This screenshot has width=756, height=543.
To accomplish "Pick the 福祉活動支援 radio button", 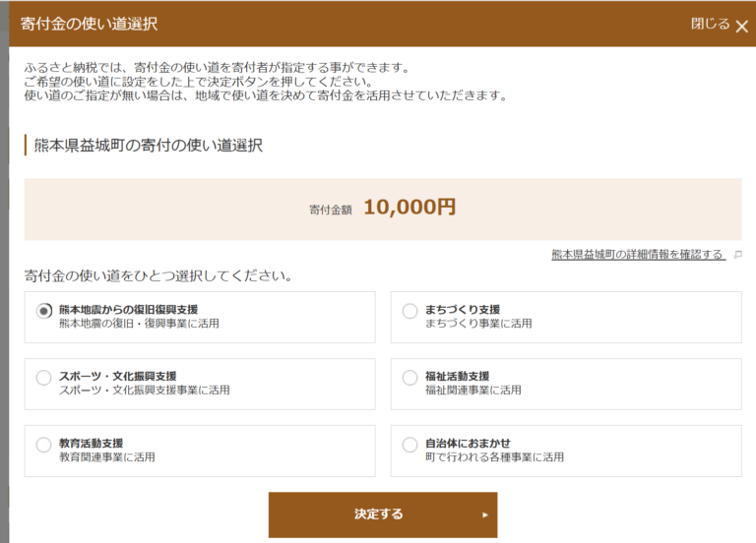I will coord(409,378).
